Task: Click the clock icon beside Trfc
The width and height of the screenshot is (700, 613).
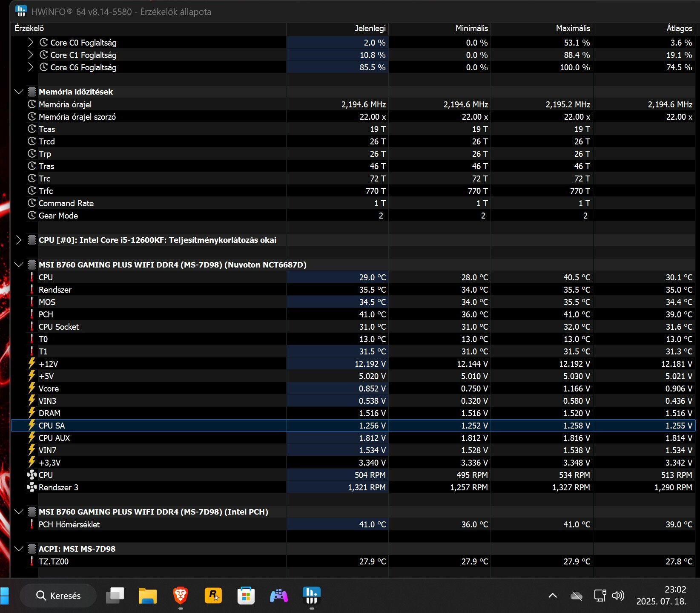Action: click(32, 191)
